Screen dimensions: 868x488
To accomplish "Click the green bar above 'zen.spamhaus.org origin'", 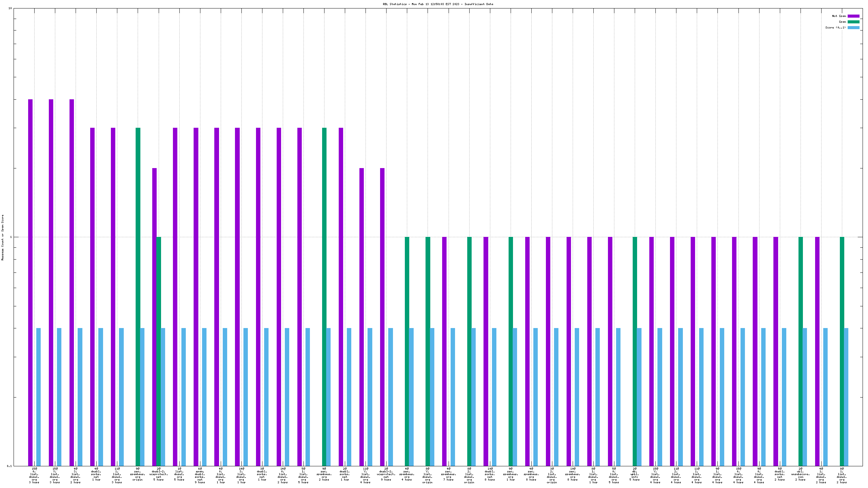I will click(x=138, y=295).
